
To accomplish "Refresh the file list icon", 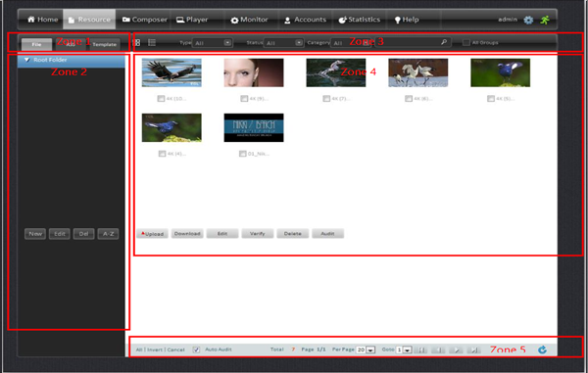I will (x=542, y=350).
